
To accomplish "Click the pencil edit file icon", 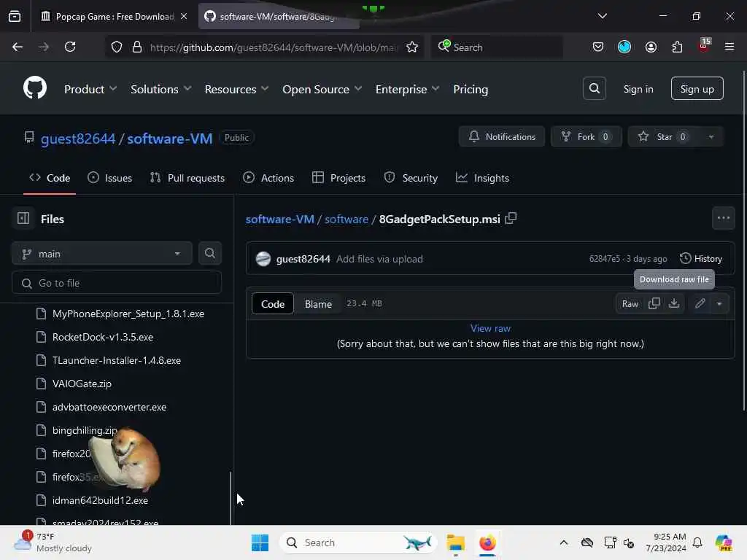I will click(700, 303).
